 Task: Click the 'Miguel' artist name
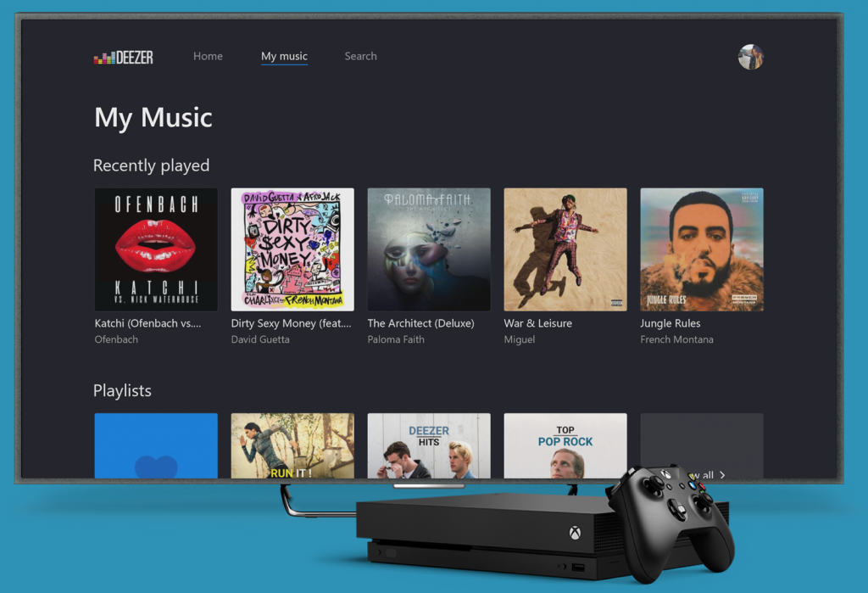pos(520,339)
